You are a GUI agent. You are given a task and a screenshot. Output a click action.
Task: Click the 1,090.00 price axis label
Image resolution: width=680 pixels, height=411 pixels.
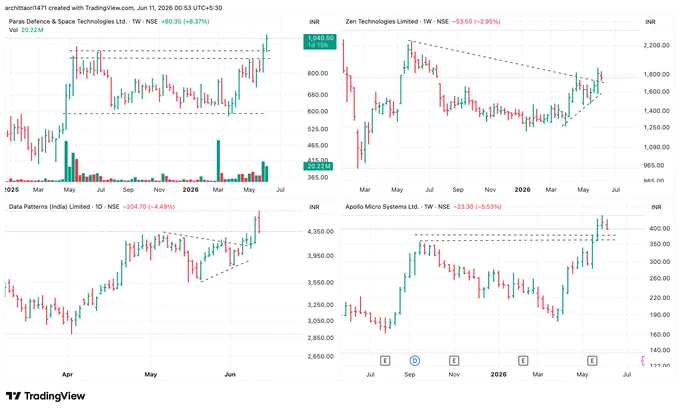657,147
